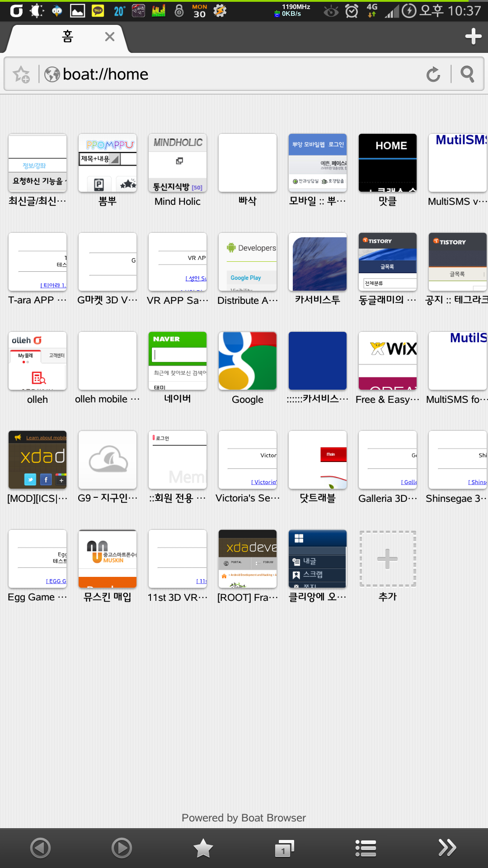Tap the search magnifier icon
The width and height of the screenshot is (488, 868).
pos(467,74)
